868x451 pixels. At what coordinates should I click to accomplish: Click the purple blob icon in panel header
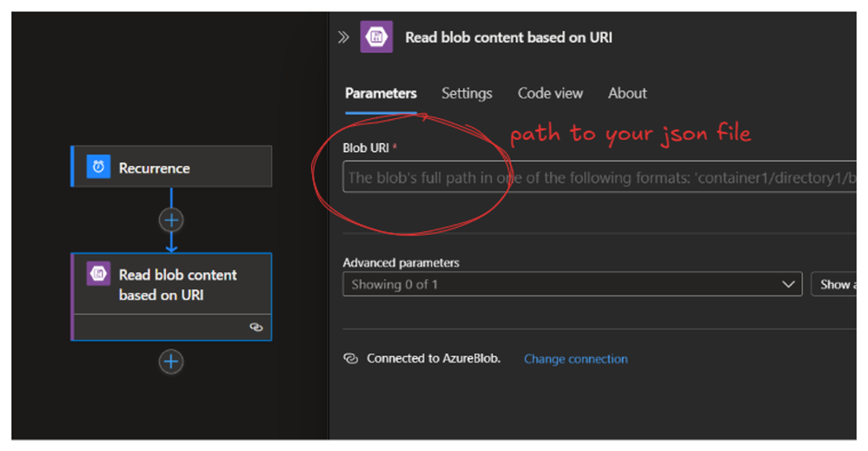(x=376, y=37)
